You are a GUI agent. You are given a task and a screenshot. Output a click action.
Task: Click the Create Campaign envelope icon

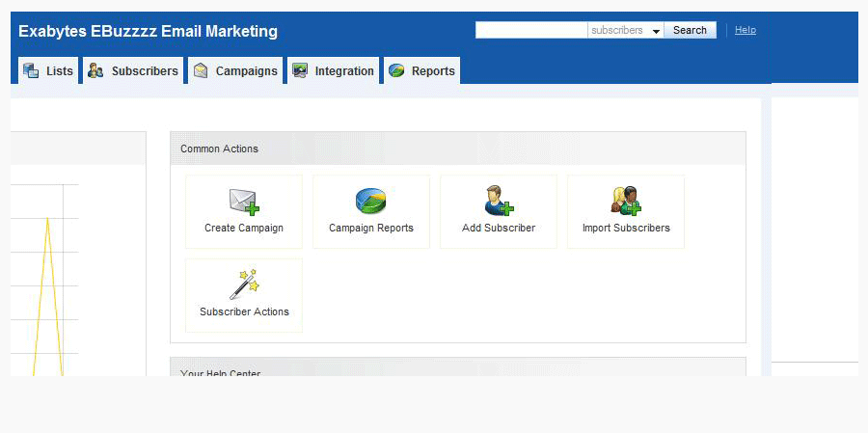[x=244, y=201]
